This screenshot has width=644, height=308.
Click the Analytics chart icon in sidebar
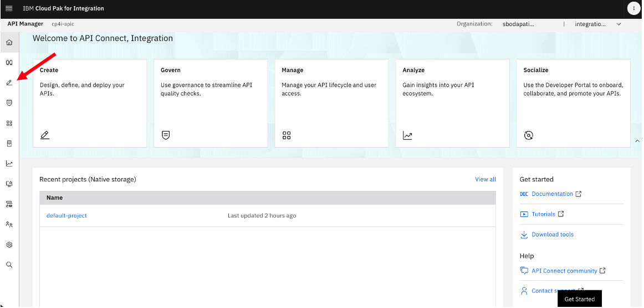pos(9,164)
